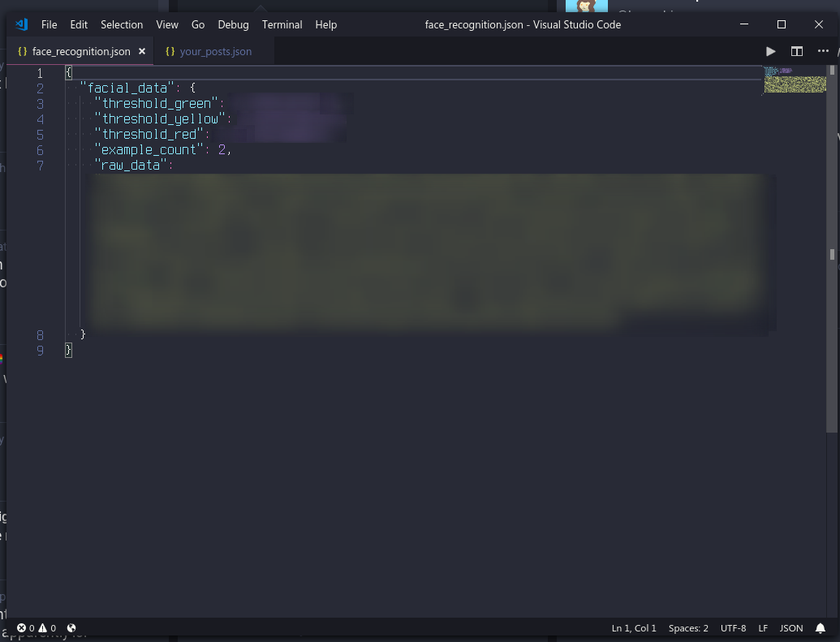Open the File menu
The height and width of the screenshot is (642, 840).
tap(50, 24)
